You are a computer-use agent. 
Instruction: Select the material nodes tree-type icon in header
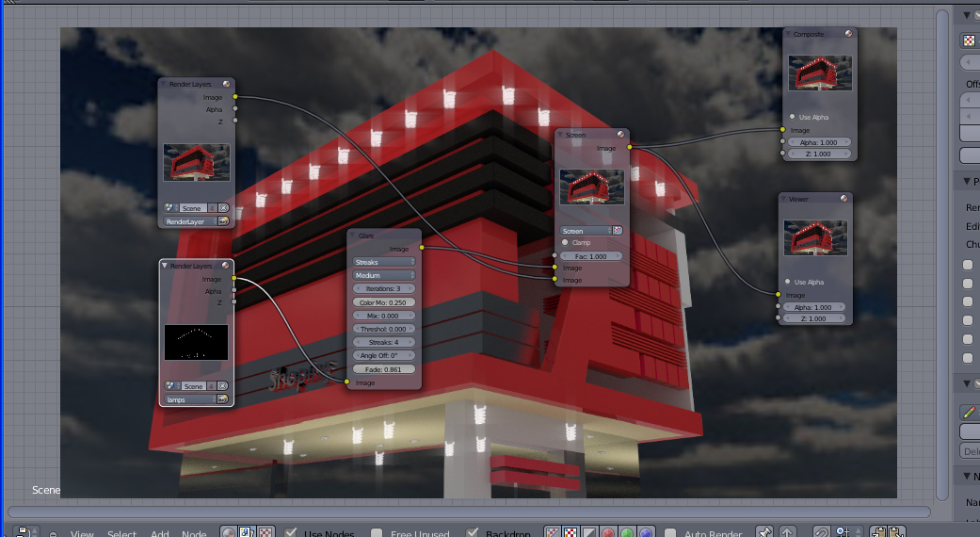pyautogui.click(x=229, y=532)
